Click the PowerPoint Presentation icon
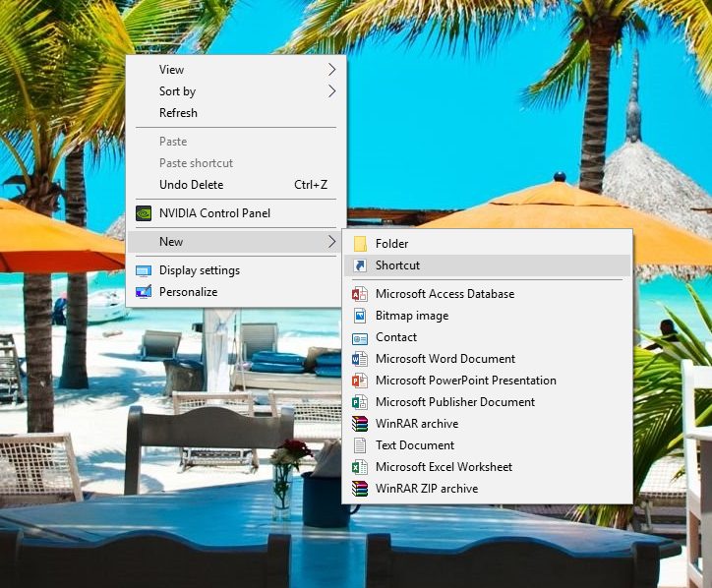This screenshot has height=588, width=712. coord(360,381)
